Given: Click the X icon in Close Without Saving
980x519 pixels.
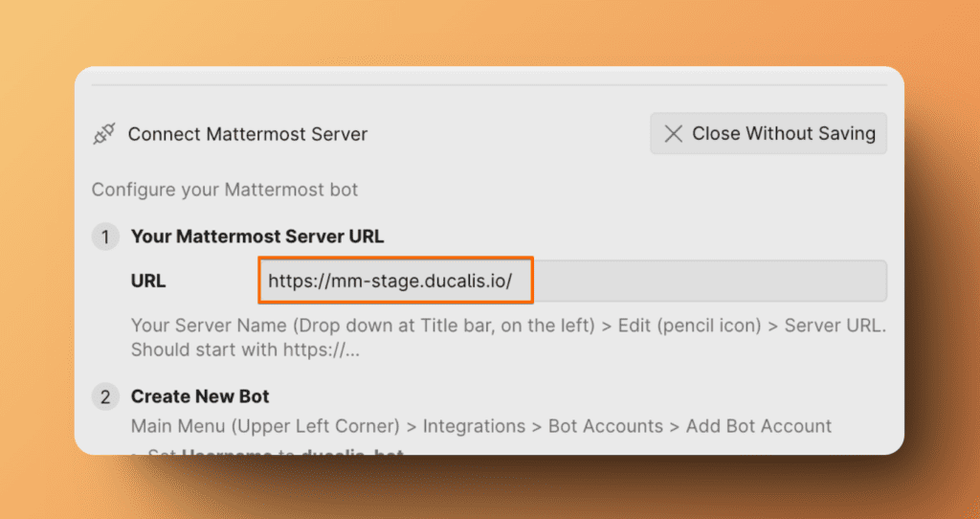Looking at the screenshot, I should point(674,134).
